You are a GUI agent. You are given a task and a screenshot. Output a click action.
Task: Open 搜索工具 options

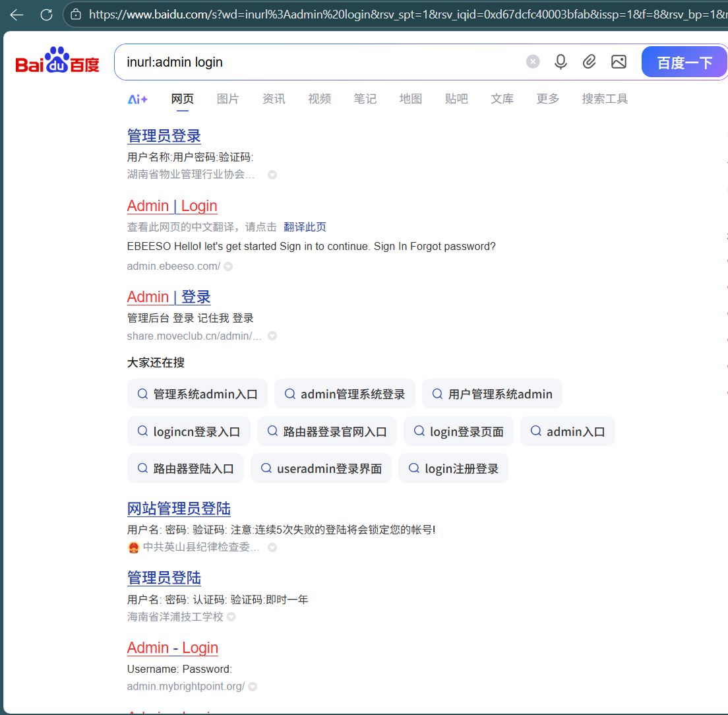click(605, 99)
